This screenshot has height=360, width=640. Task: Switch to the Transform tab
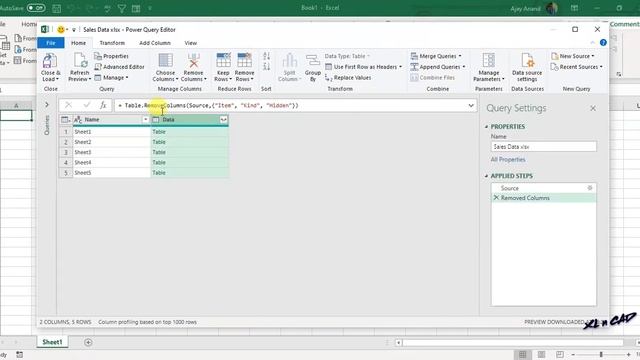tap(112, 43)
